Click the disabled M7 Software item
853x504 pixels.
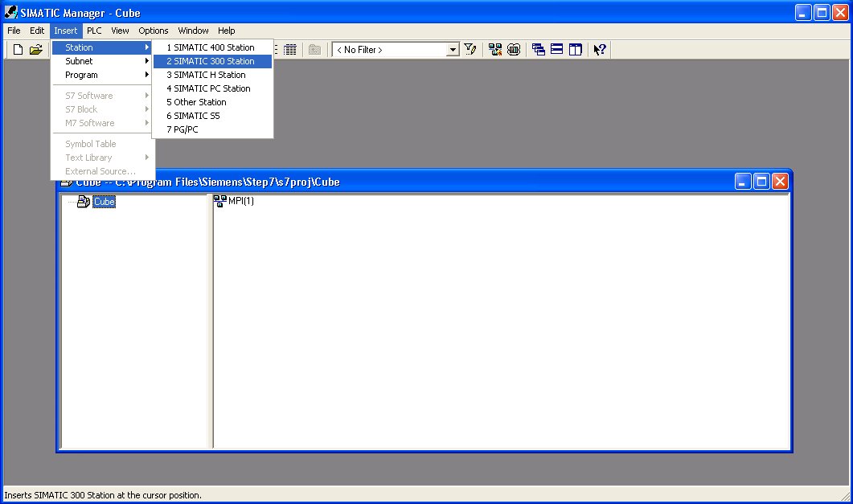point(101,123)
